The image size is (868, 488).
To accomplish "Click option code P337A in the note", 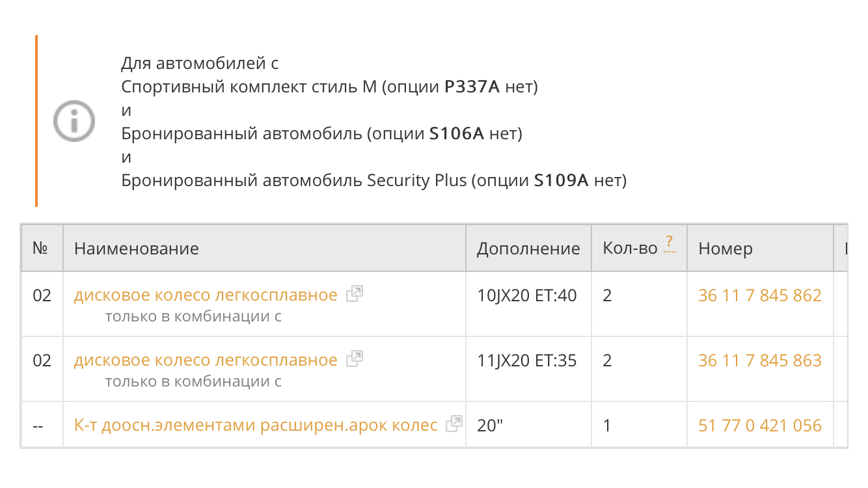I will [472, 87].
